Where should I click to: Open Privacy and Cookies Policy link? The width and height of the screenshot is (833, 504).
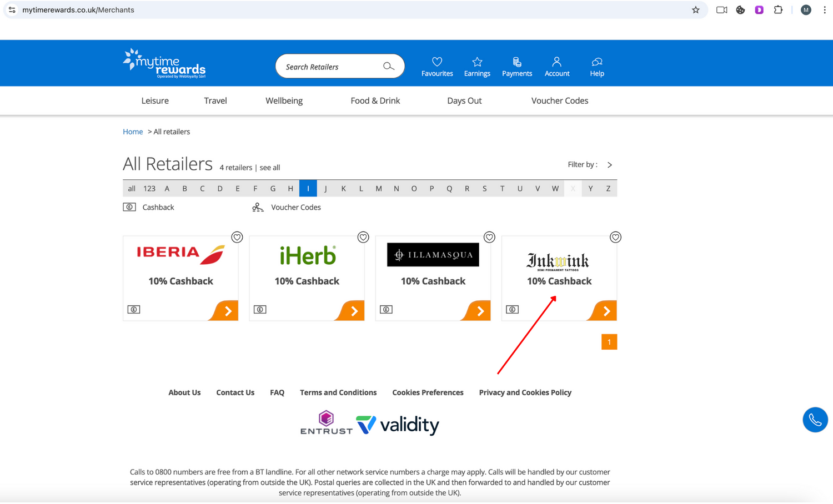click(525, 392)
